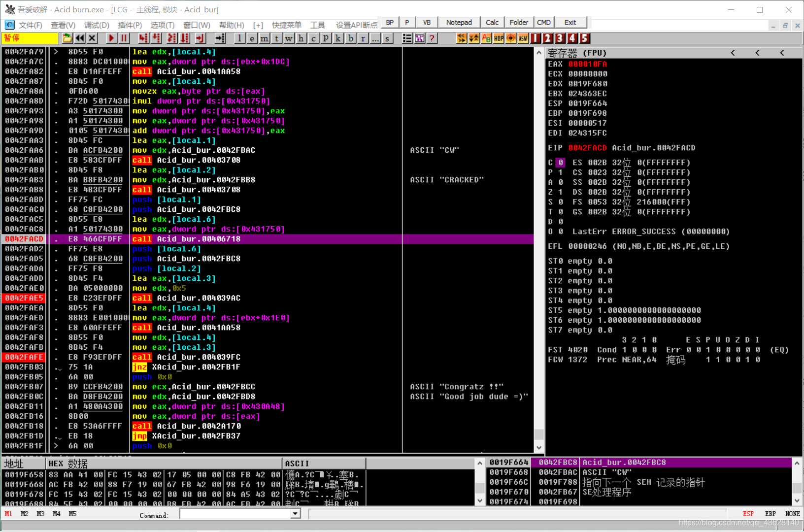The height and width of the screenshot is (532, 804).
Task: Open Executable modules with 'e' button
Action: pyautogui.click(x=252, y=38)
